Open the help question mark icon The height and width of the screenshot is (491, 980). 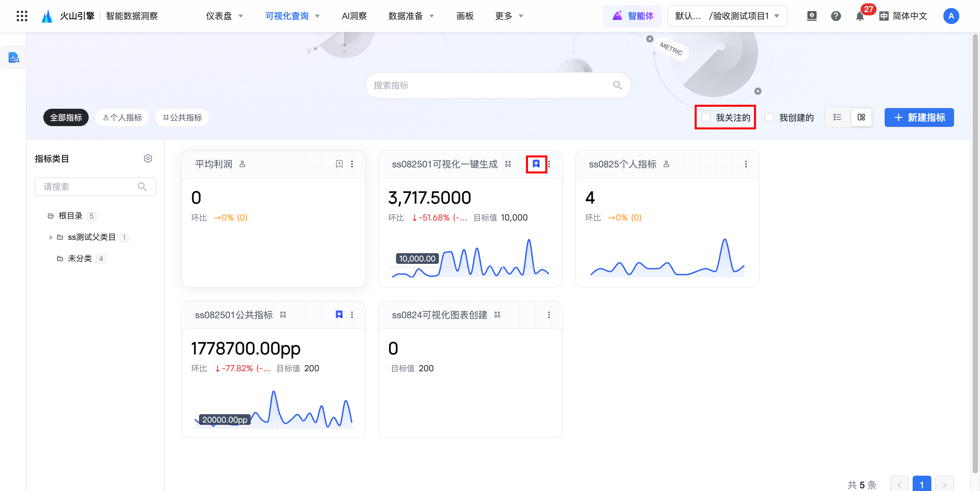coord(835,16)
